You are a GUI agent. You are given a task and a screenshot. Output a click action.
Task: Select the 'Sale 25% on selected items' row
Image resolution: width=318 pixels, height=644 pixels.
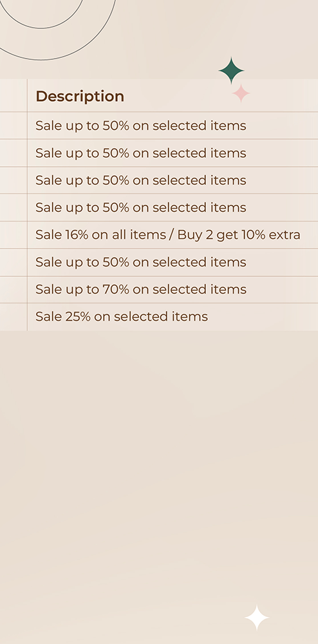[x=173, y=317]
